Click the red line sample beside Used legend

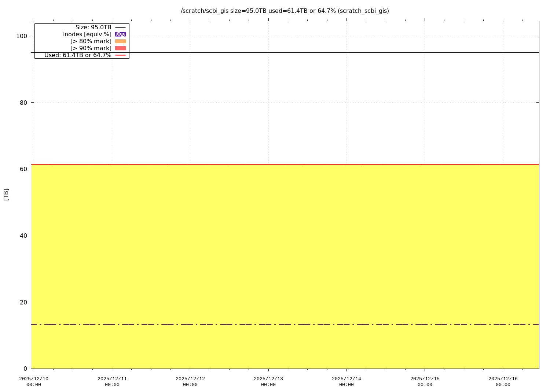(120, 55)
